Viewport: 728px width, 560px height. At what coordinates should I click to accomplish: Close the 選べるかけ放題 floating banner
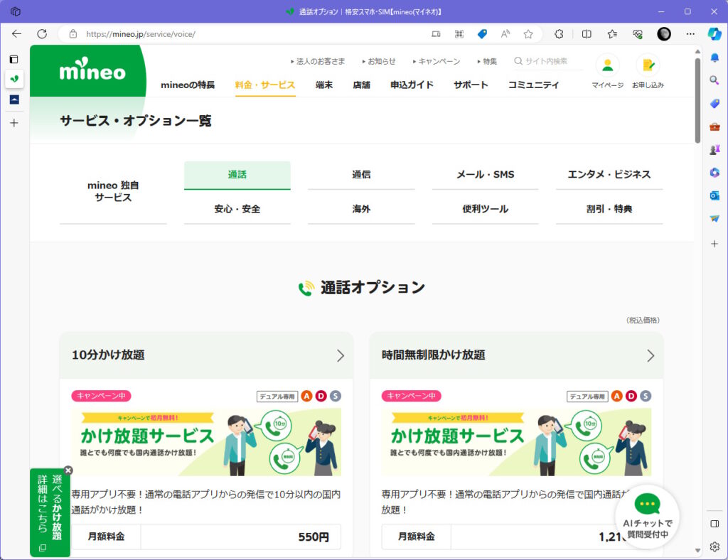pyautogui.click(x=68, y=470)
